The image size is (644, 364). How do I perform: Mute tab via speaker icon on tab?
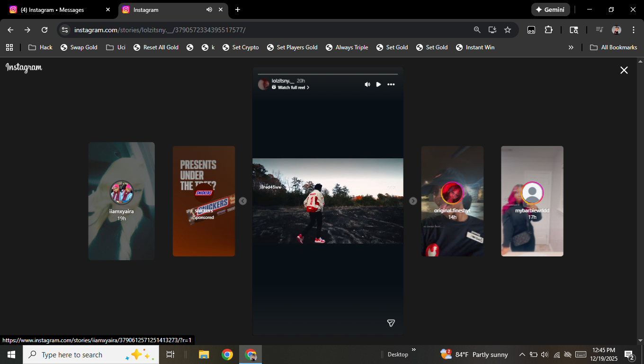click(209, 9)
